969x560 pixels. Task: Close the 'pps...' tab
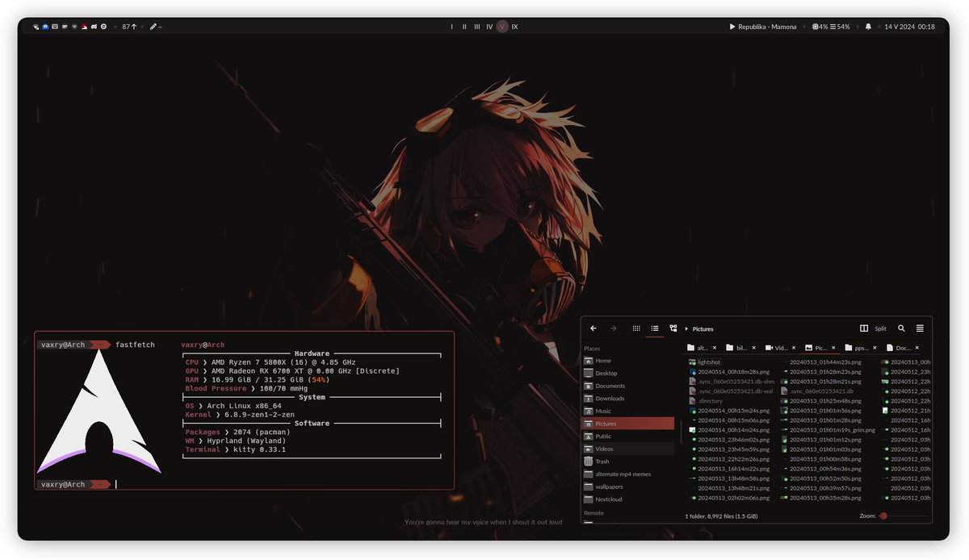point(875,348)
